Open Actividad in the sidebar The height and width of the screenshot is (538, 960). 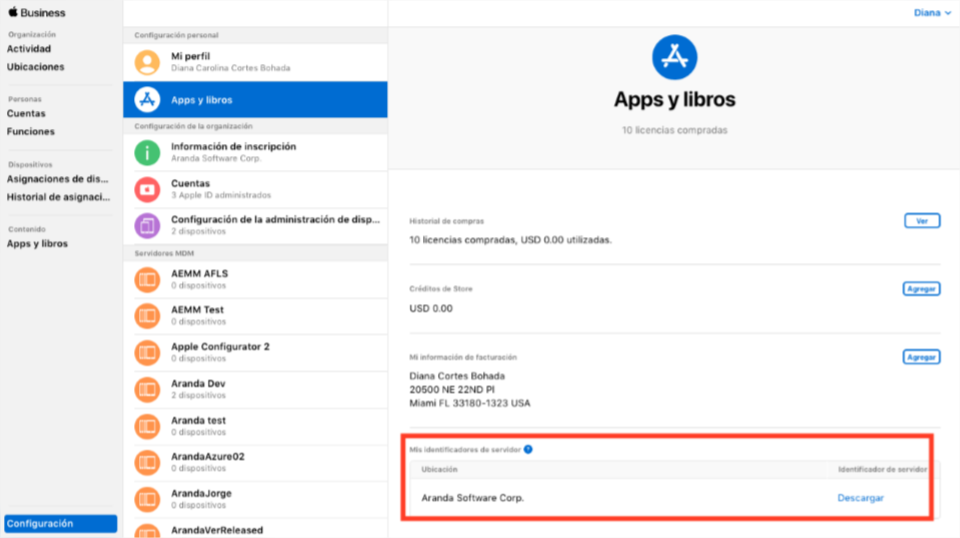pyautogui.click(x=29, y=49)
